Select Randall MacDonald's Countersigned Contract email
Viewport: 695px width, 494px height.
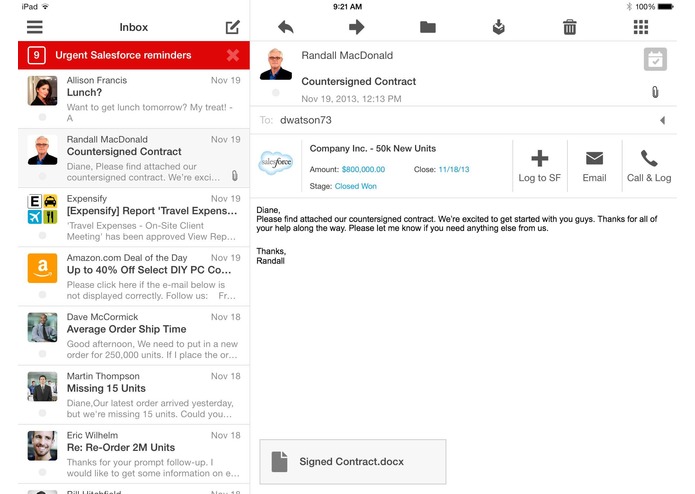[x=134, y=158]
